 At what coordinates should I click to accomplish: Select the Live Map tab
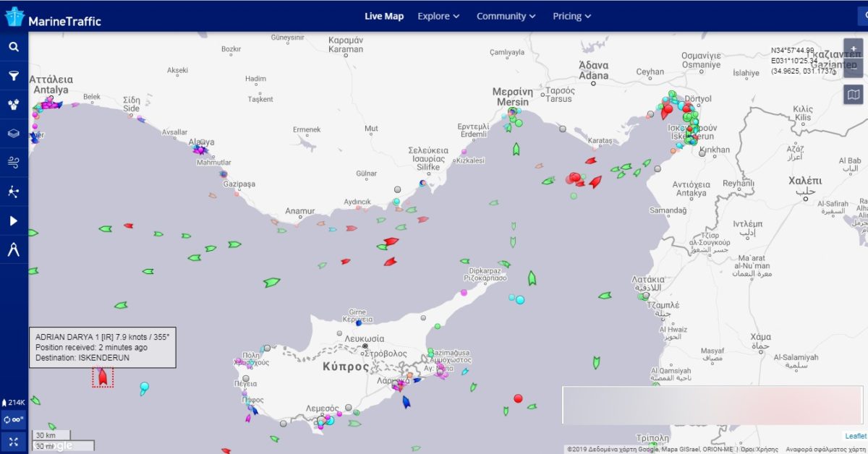click(x=384, y=16)
